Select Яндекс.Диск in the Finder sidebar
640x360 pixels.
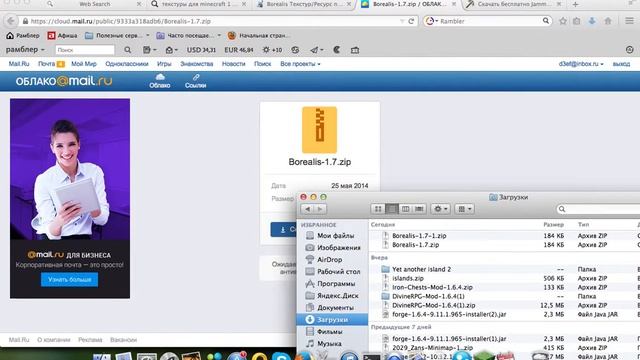[x=338, y=296]
